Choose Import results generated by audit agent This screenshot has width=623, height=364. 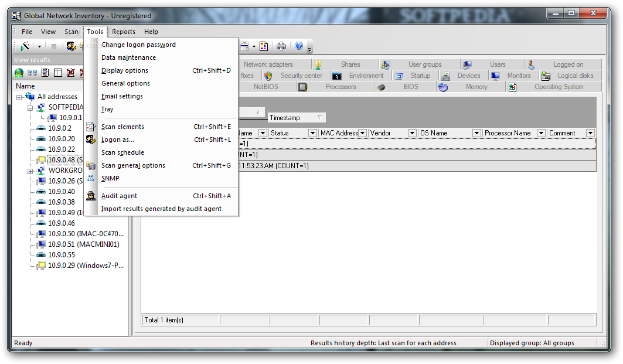pos(161,209)
